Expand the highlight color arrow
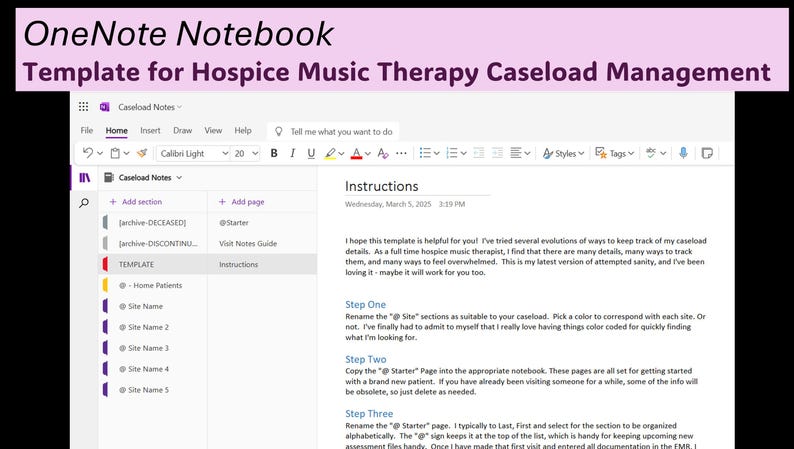 point(341,153)
